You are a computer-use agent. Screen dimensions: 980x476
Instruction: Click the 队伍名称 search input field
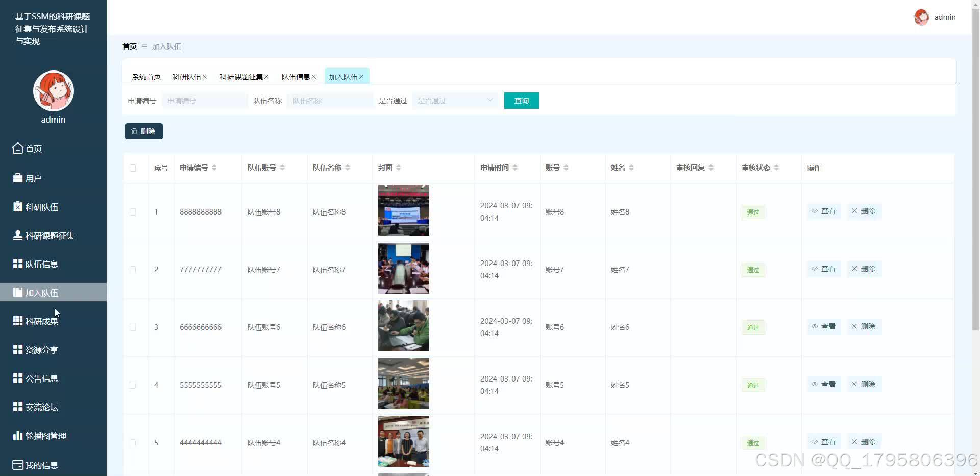330,101
